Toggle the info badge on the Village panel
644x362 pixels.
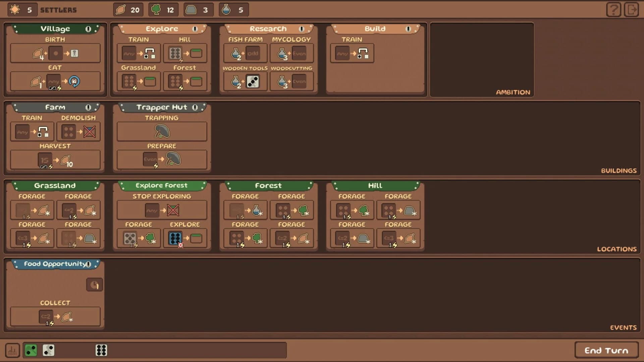pos(88,29)
